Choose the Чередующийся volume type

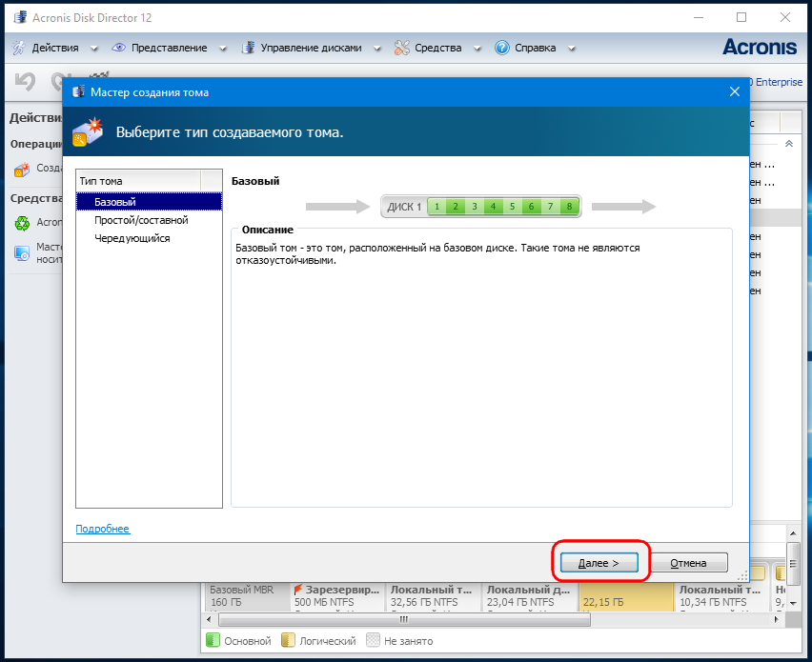[132, 238]
